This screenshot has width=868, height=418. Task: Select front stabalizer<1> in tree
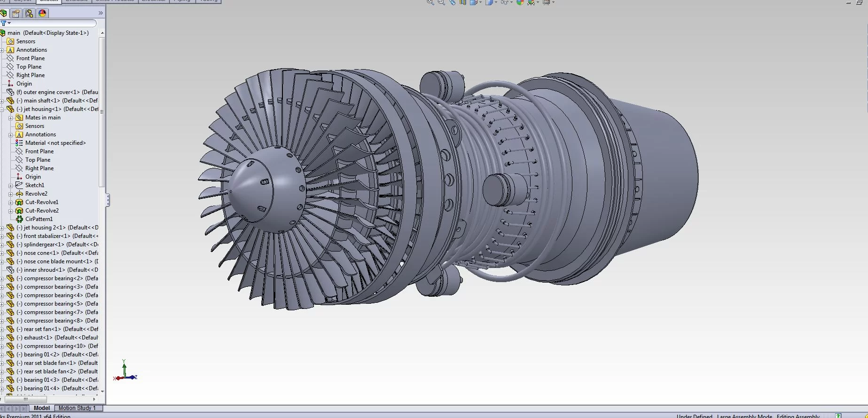pyautogui.click(x=57, y=236)
